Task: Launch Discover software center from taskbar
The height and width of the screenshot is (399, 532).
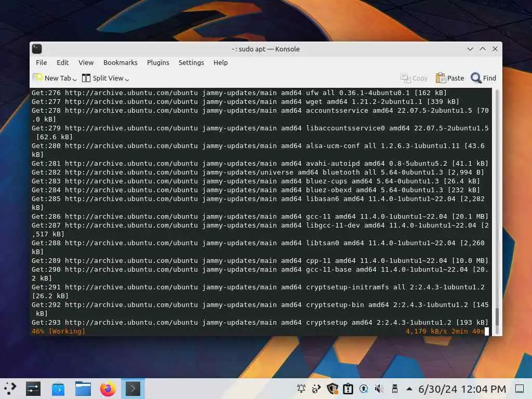Action: coord(58,389)
